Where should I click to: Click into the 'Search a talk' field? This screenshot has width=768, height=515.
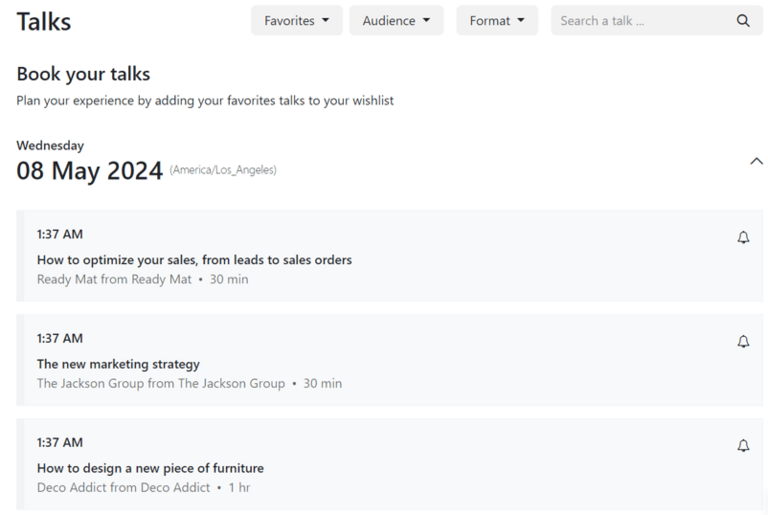click(640, 21)
